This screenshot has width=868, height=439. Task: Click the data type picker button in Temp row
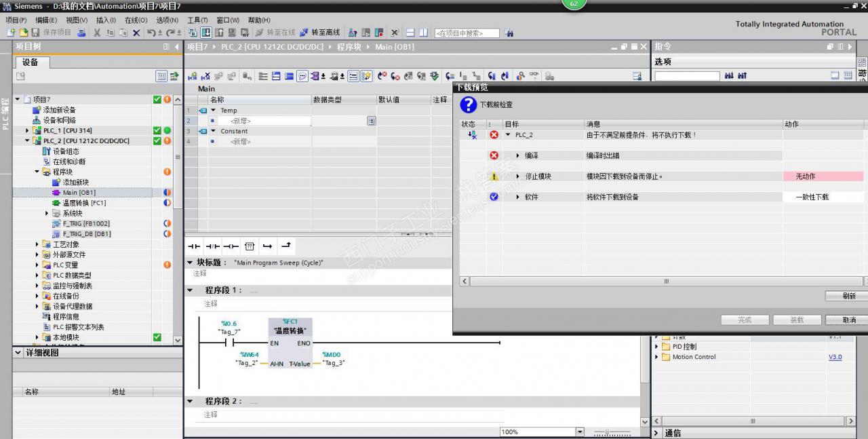point(371,121)
